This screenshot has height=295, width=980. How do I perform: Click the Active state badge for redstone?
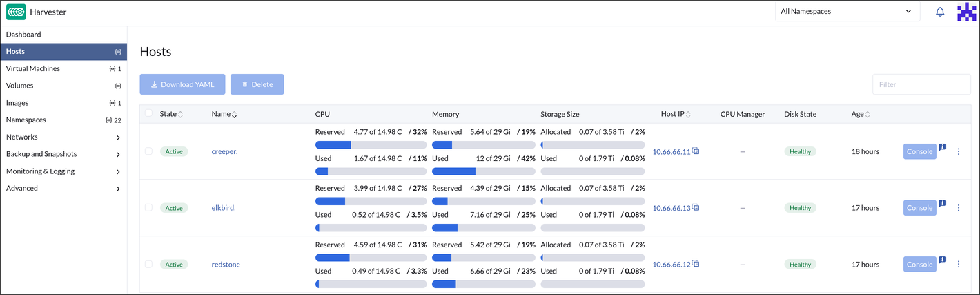click(x=174, y=265)
